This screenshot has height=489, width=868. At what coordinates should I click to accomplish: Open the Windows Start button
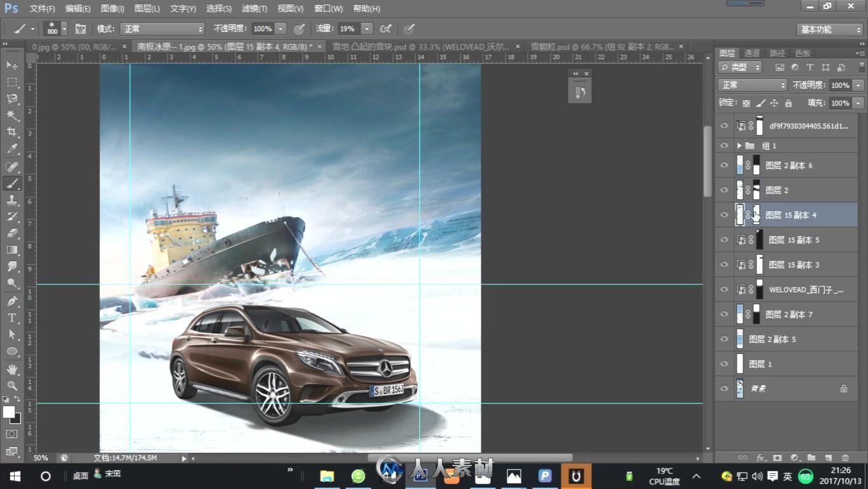click(15, 476)
